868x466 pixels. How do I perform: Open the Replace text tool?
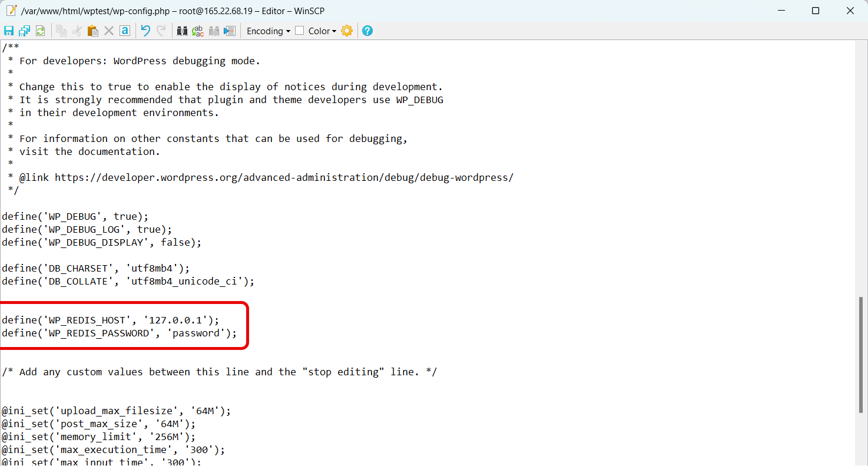click(x=198, y=31)
